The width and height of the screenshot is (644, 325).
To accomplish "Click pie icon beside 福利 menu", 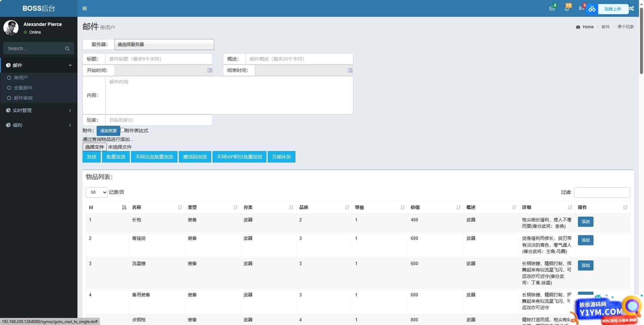I will click(x=8, y=125).
